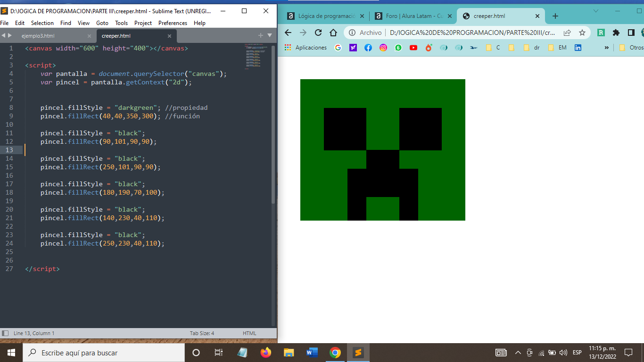Open the C bookmark folder
Image resolution: width=644 pixels, height=362 pixels.
493,48
